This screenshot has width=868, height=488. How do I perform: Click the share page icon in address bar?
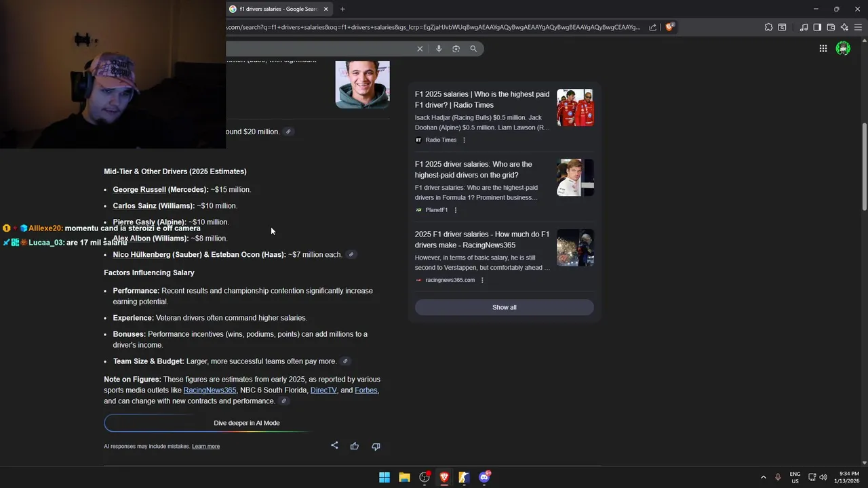pyautogui.click(x=652, y=27)
